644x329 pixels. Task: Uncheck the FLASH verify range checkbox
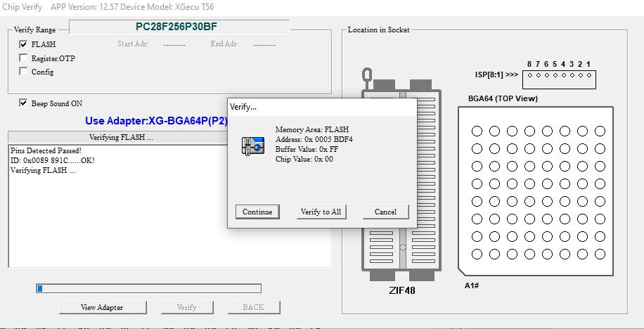point(24,44)
